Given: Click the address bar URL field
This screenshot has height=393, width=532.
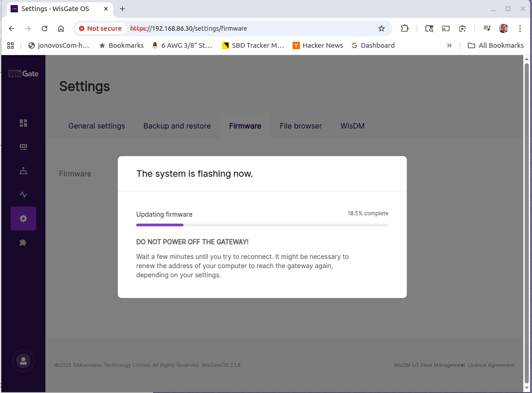Looking at the screenshot, I should coord(252,28).
